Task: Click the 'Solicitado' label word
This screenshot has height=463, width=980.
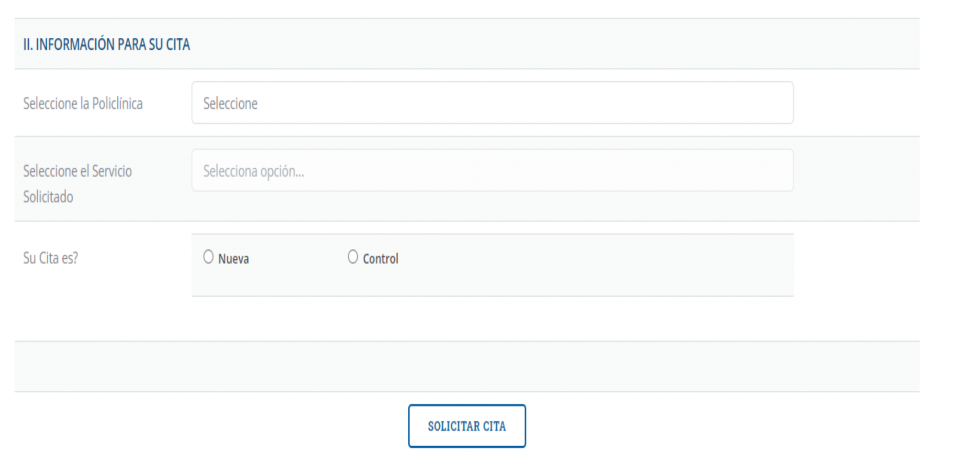Action: point(48,197)
